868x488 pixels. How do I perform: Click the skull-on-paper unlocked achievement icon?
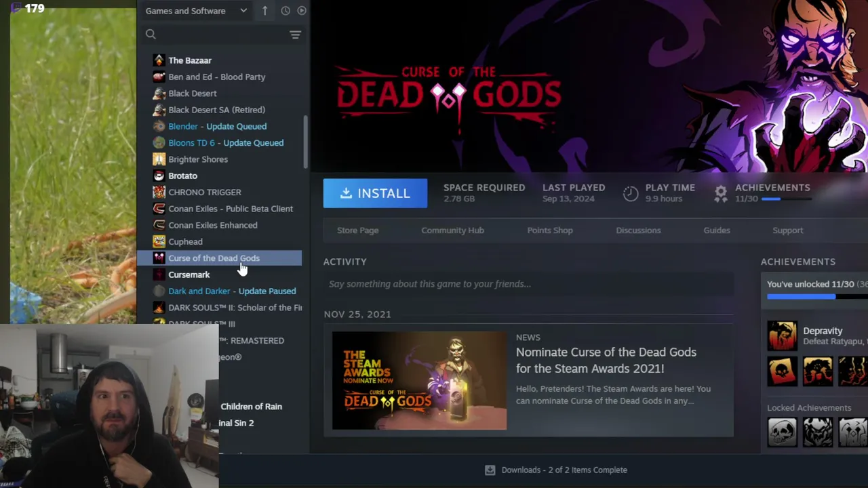click(x=782, y=372)
